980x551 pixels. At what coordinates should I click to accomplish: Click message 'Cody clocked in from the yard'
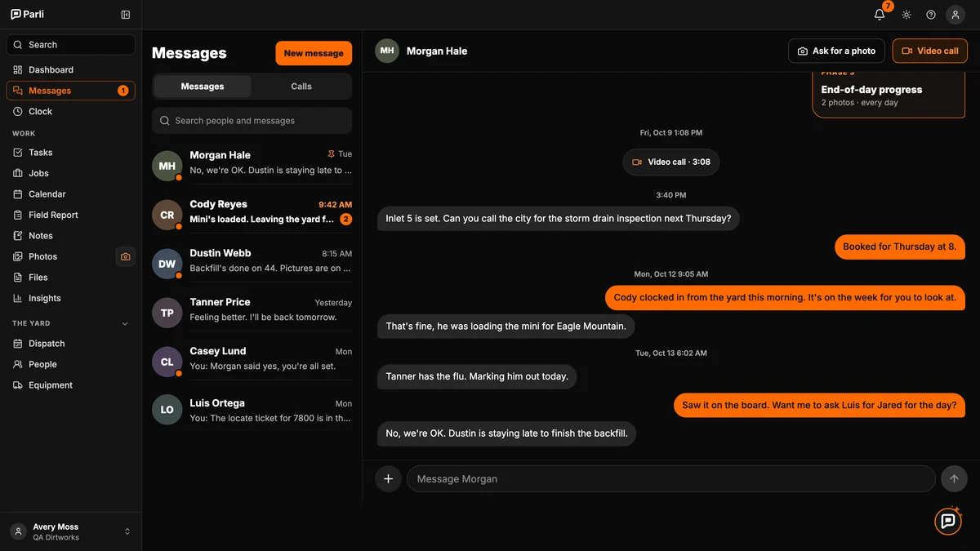pyautogui.click(x=785, y=298)
